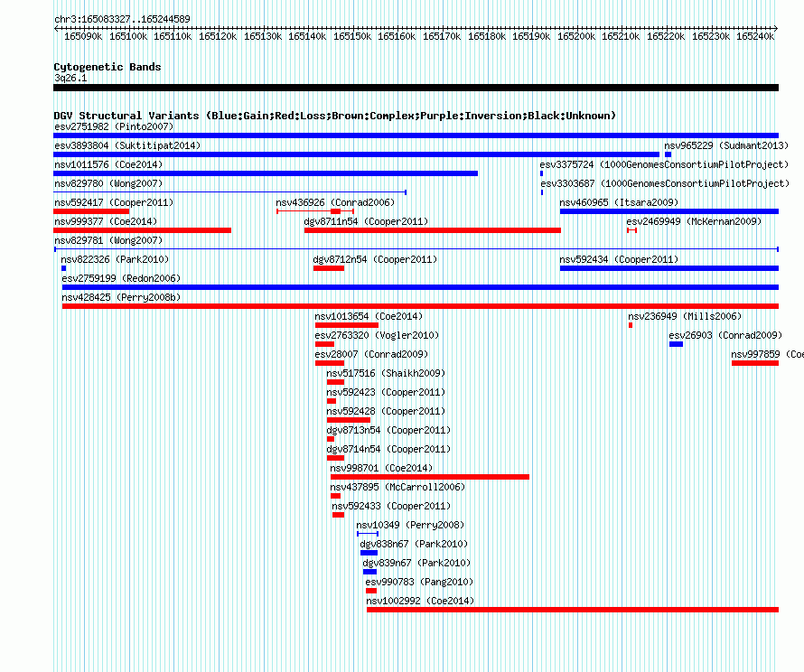Select the dgv8713n54 (Cooper2011) label
Viewport: 804px width, 672px height.
388,430
